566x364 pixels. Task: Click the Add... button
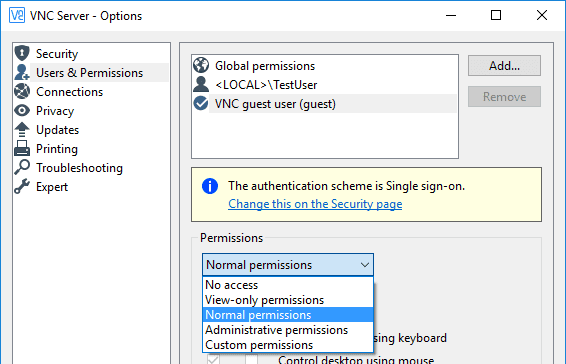[504, 66]
